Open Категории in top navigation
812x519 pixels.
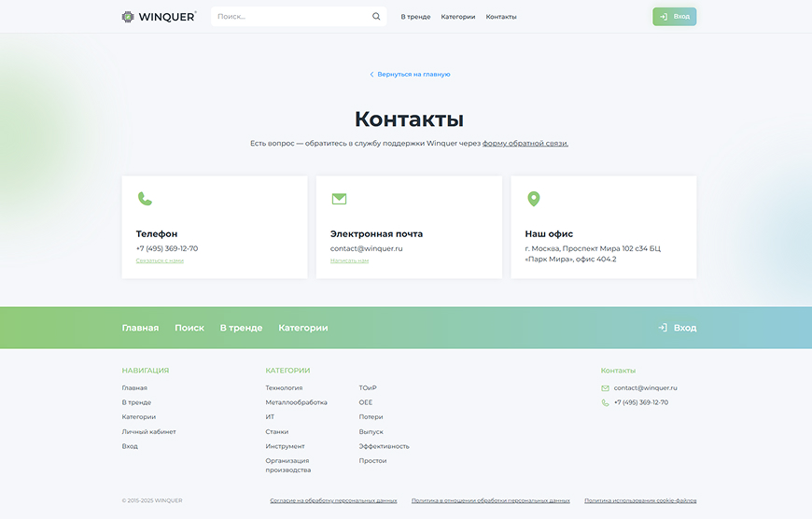[x=458, y=17]
